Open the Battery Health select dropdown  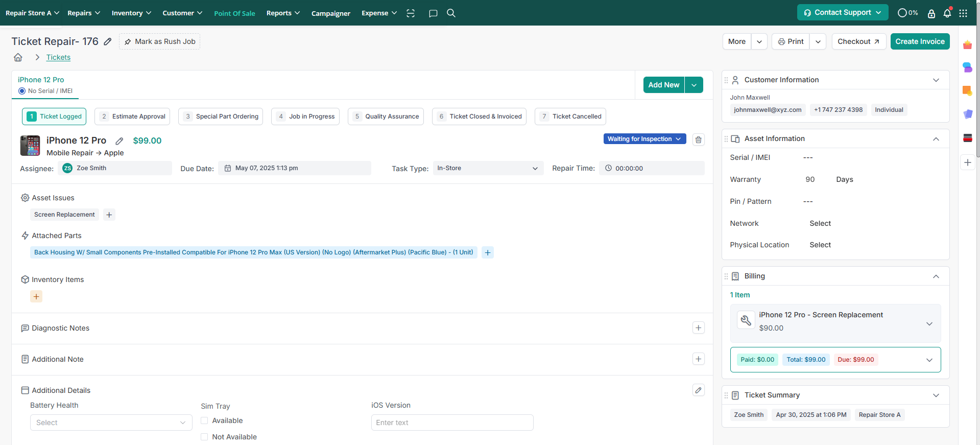click(x=111, y=423)
